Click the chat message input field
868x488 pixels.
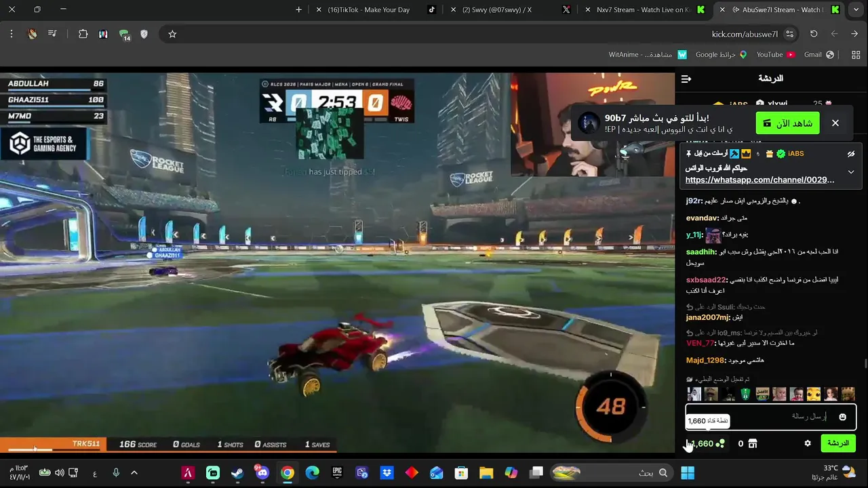tap(770, 417)
